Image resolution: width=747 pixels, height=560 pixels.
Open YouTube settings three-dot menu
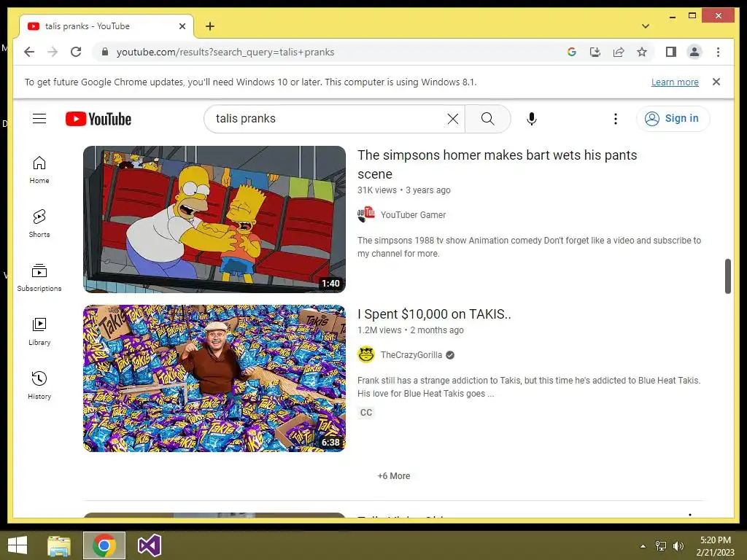(616, 119)
